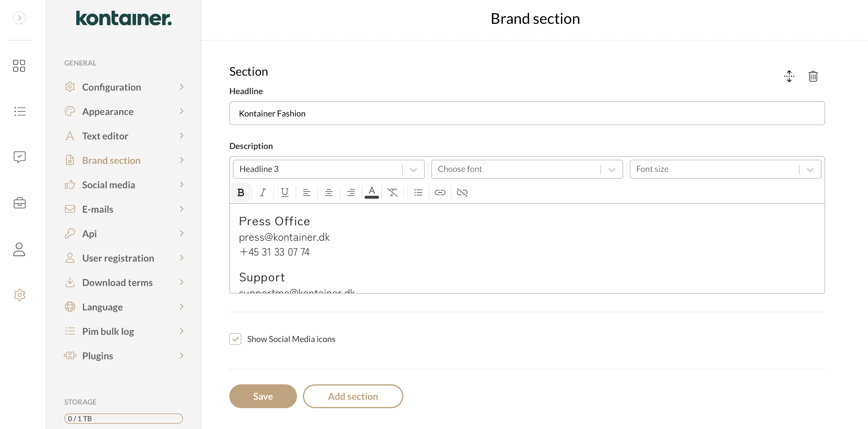This screenshot has width=868, height=429.
Task: Insert a link in the description
Action: pyautogui.click(x=440, y=192)
